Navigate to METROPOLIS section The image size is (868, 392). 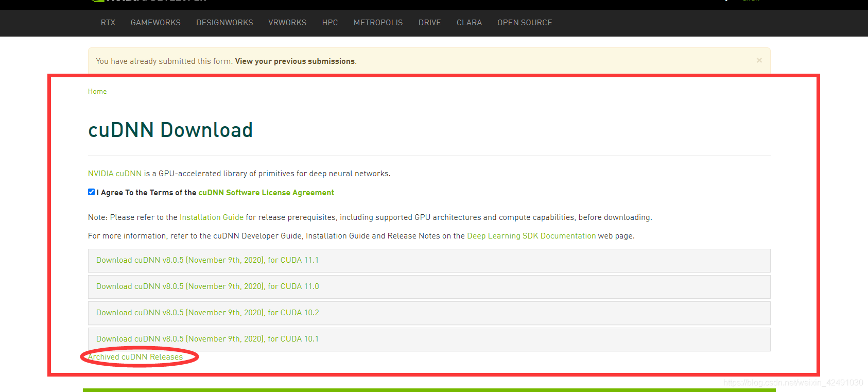(x=378, y=23)
